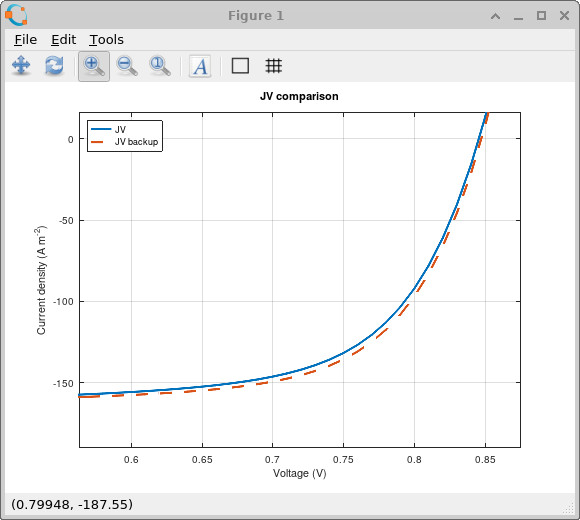Toggle axes visibility with square icon
Image resolution: width=580 pixels, height=520 pixels.
coord(240,66)
